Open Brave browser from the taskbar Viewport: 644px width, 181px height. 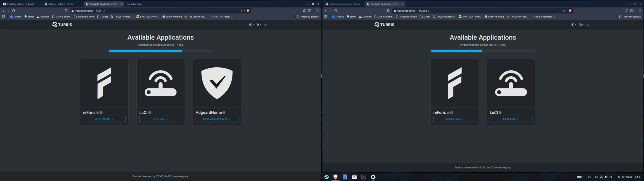(x=335, y=177)
